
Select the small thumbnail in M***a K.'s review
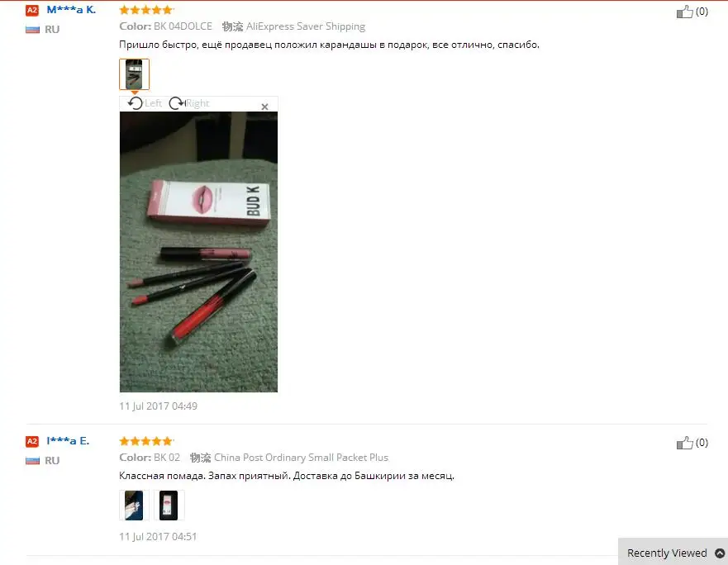(134, 74)
